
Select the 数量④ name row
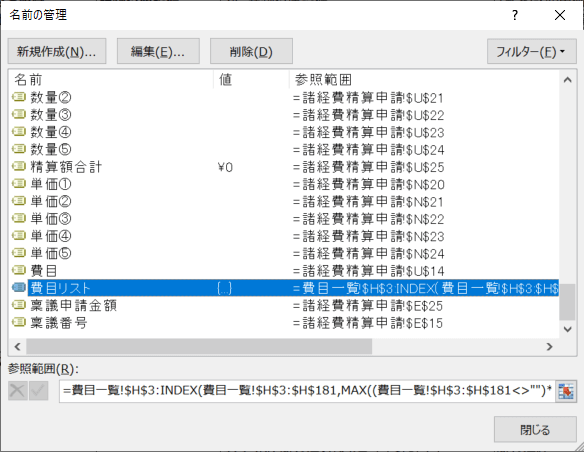(284, 132)
